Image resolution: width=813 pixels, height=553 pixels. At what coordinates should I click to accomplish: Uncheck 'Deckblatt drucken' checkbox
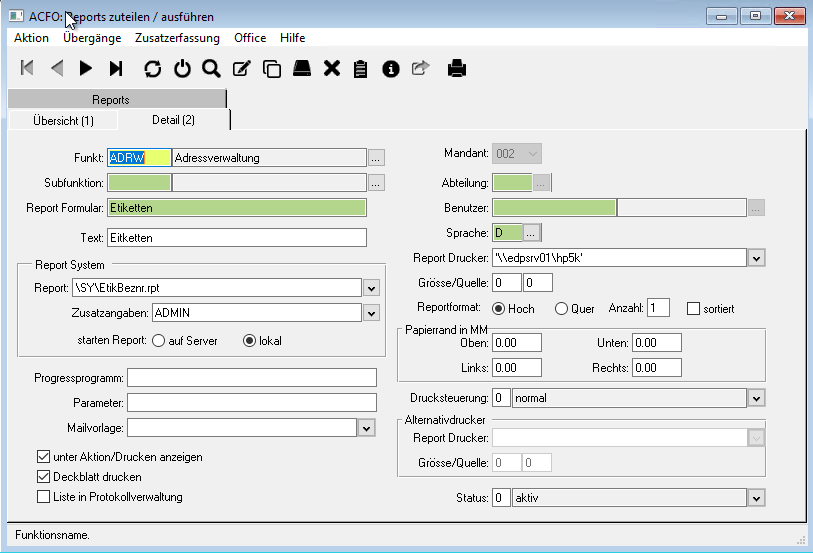[x=43, y=477]
